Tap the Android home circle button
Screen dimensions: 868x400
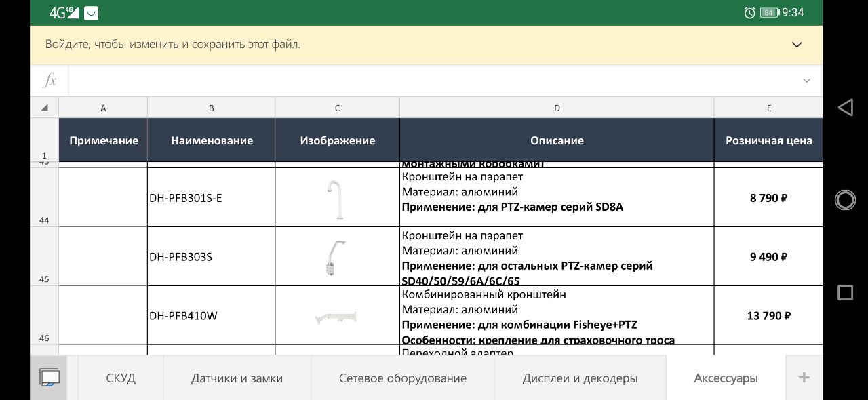845,199
